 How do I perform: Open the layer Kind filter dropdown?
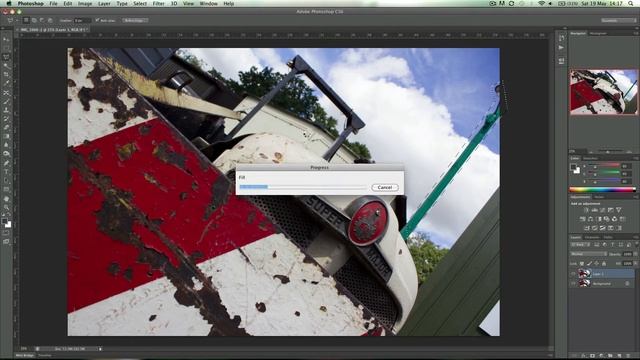pyautogui.click(x=579, y=244)
